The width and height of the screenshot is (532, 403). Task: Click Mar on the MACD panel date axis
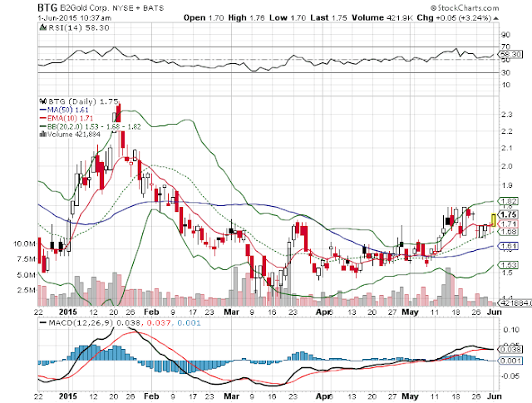click(231, 396)
